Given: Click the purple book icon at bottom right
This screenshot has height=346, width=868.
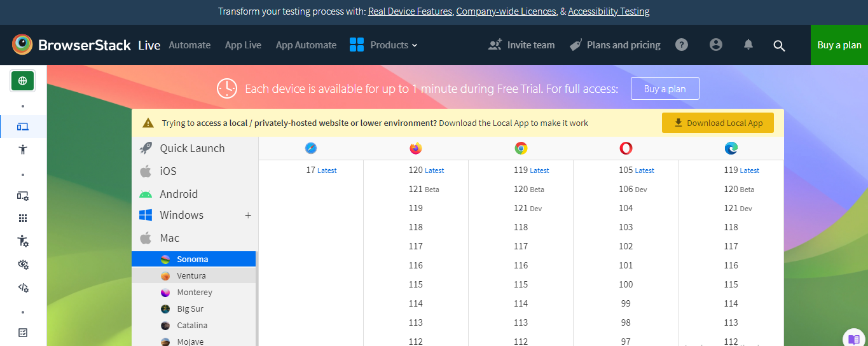Looking at the screenshot, I should (x=854, y=338).
